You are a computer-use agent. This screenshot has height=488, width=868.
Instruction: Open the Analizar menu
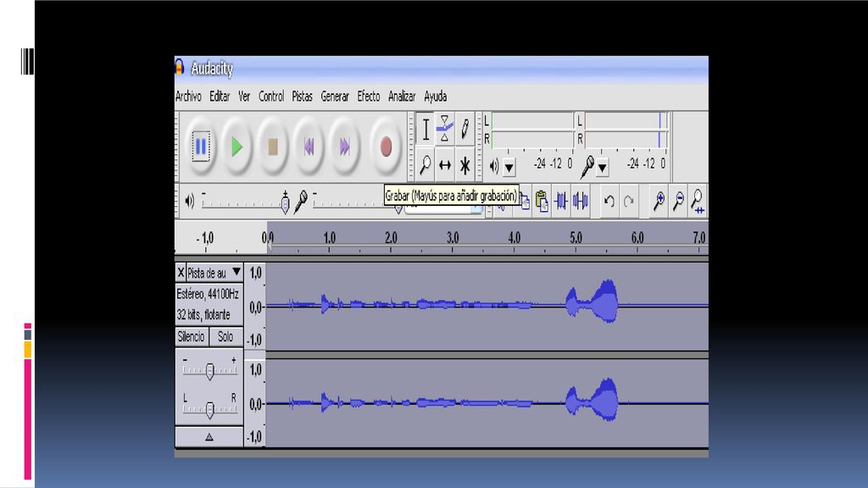pyautogui.click(x=402, y=97)
